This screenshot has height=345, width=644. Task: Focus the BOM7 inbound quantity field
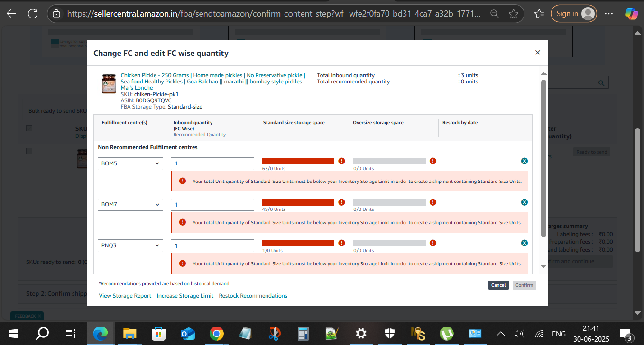pyautogui.click(x=212, y=205)
